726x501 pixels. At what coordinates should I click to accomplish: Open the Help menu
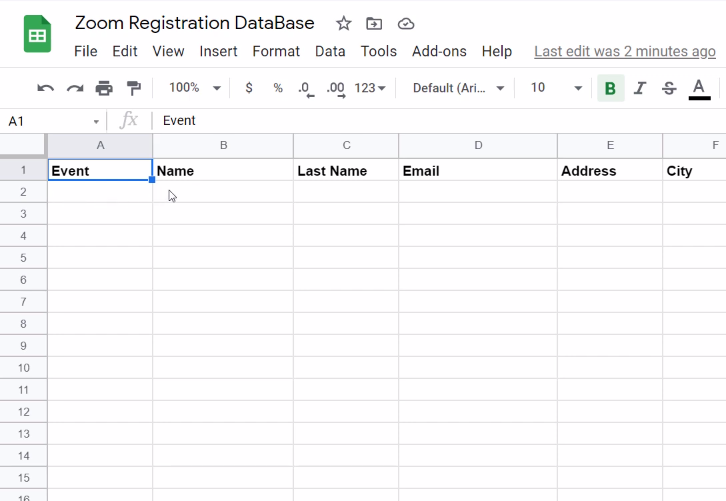point(497,51)
